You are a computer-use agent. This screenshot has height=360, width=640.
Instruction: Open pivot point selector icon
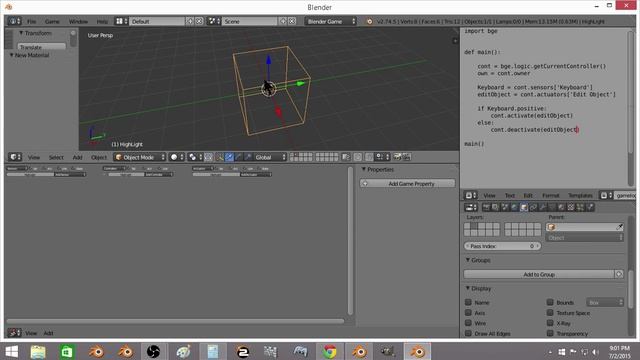[x=195, y=157]
